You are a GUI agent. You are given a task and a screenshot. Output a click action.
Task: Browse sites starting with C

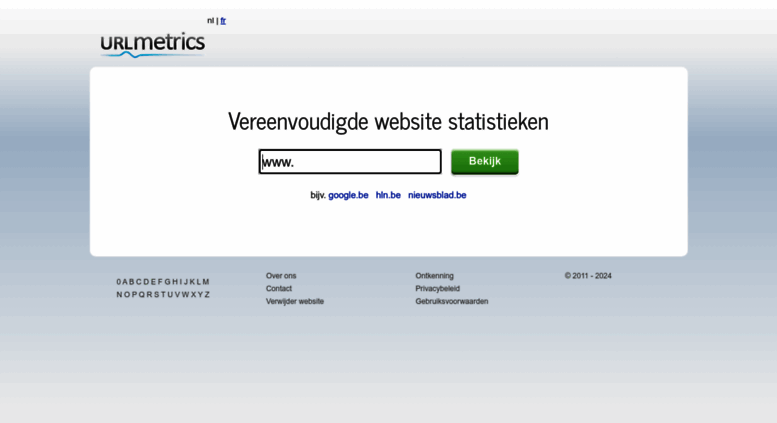(139, 282)
